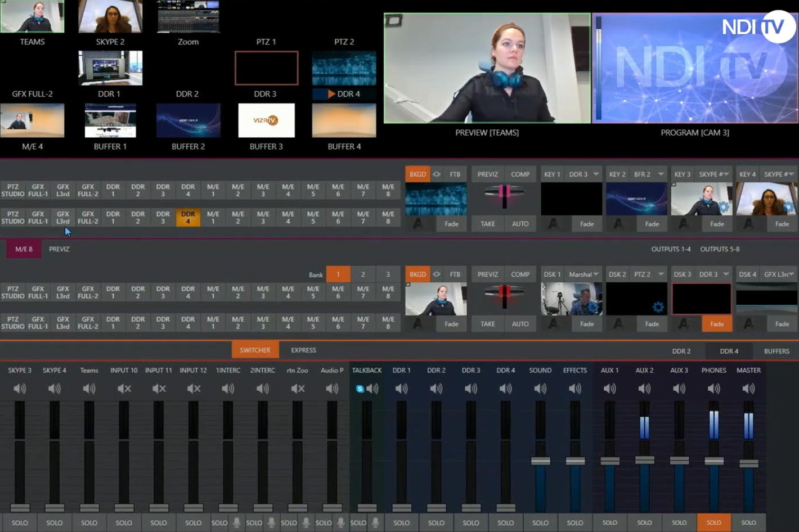Mute the SOUND channel speaker icon
Image resolution: width=799 pixels, height=532 pixels.
(x=540, y=389)
